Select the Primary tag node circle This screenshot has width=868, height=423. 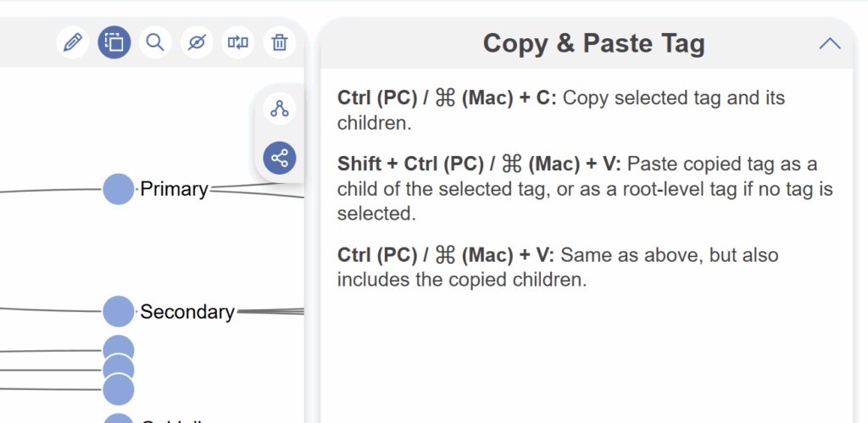tap(119, 189)
